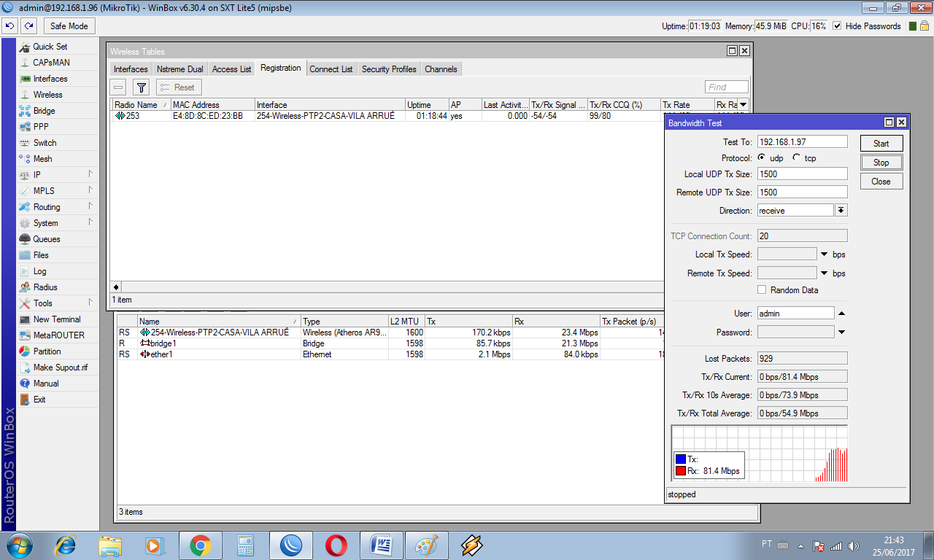Open column selector dropdown in Registration table
Image resolution: width=934 pixels, height=560 pixels.
(x=744, y=105)
